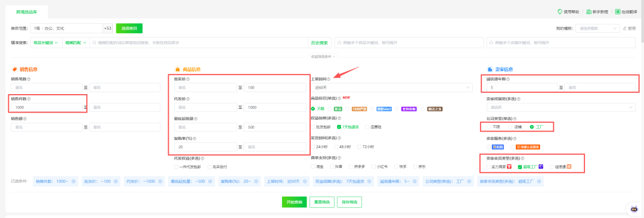This screenshot has height=218, width=644.
Task: Remove the 复购率(%)：20~ condition tag
Action: coord(256,181)
